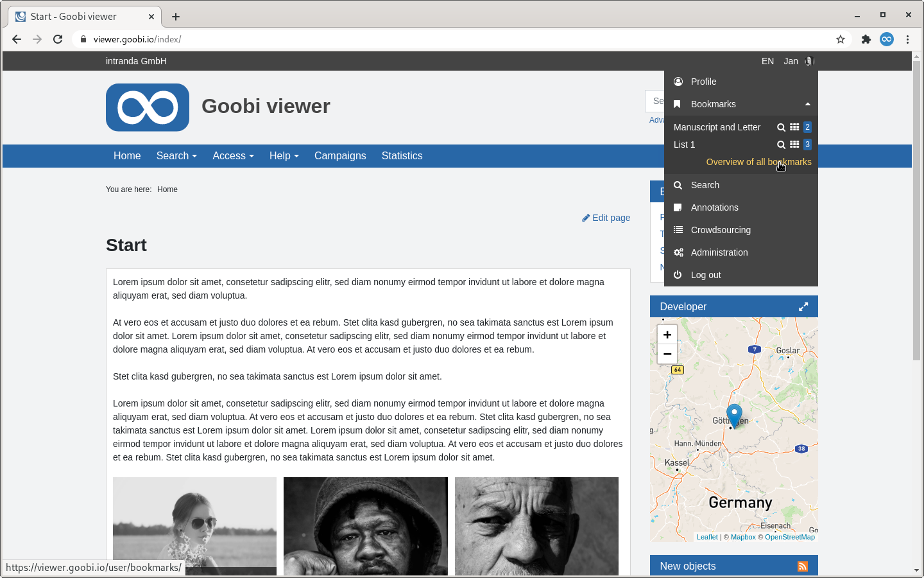The height and width of the screenshot is (578, 924).
Task: Click the magnifier icon beside Search
Action: [x=678, y=185]
